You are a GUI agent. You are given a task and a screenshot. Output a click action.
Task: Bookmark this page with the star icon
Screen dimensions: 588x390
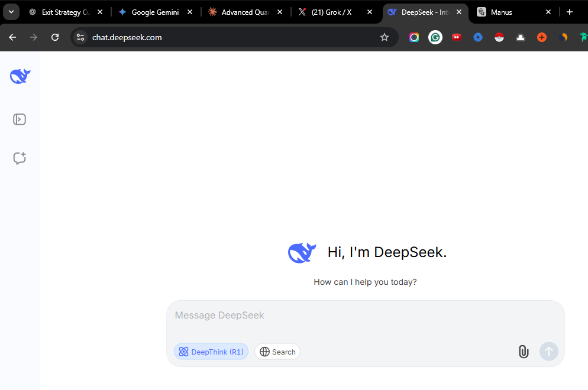tap(385, 37)
